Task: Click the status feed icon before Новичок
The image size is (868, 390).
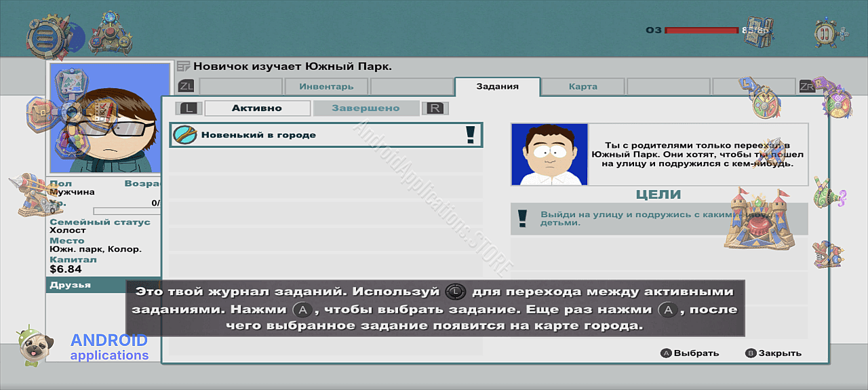Action: pos(184,66)
